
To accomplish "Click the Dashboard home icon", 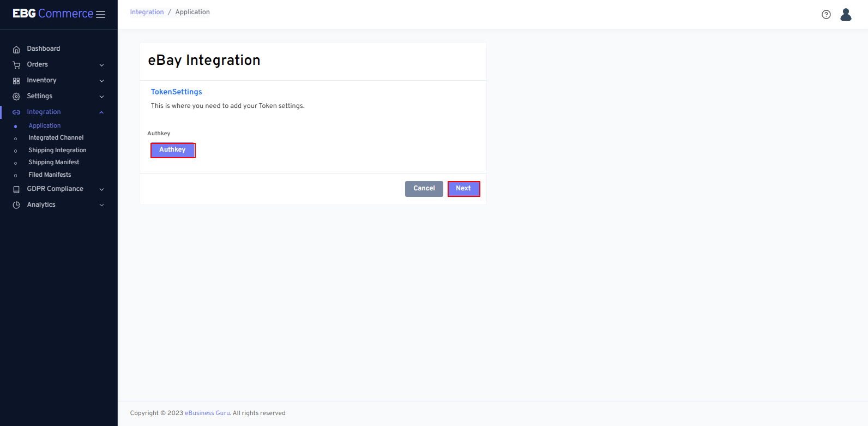I will coord(16,49).
